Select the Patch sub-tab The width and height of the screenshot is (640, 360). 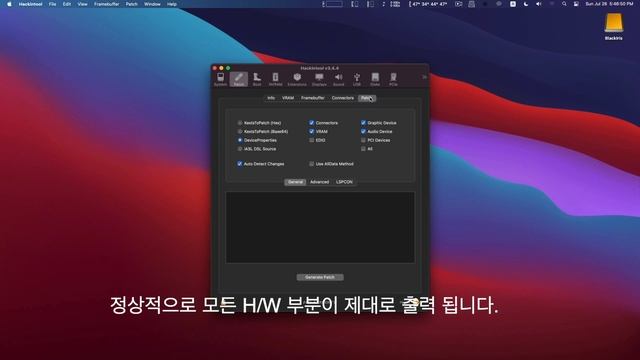tap(367, 98)
